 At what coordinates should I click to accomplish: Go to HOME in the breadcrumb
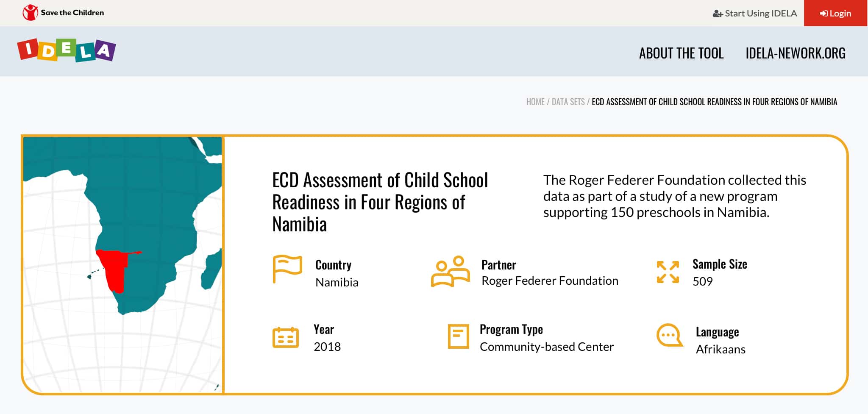(x=535, y=102)
